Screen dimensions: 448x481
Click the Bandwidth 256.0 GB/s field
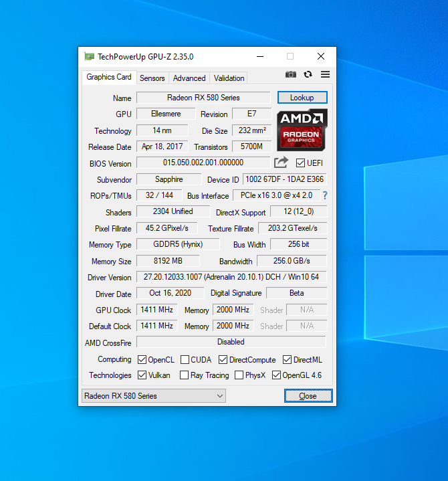(x=292, y=261)
